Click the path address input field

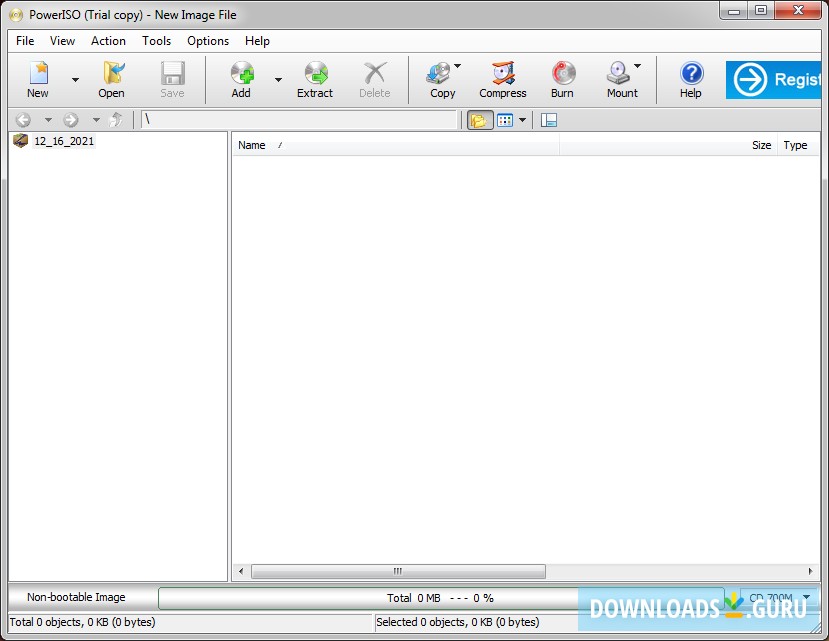299,120
